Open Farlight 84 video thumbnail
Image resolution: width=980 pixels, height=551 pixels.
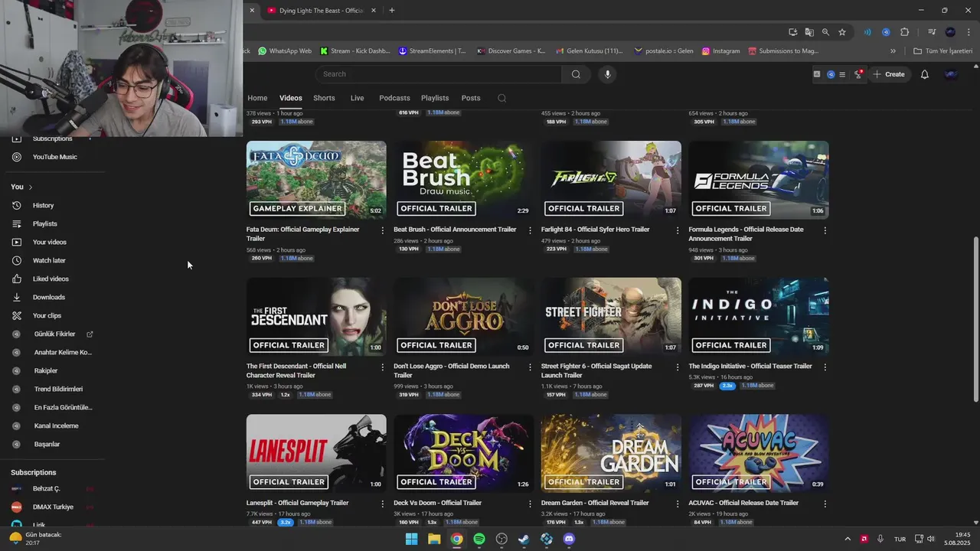611,180
